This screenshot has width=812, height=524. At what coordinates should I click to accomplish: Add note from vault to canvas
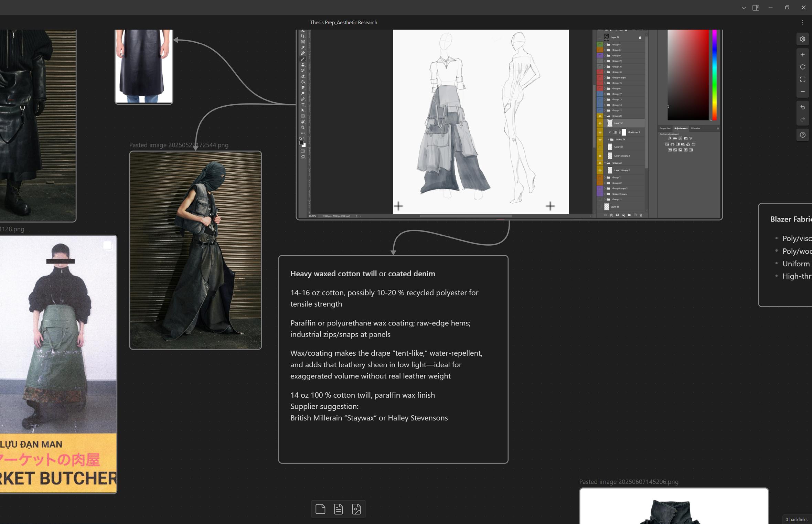coord(338,509)
